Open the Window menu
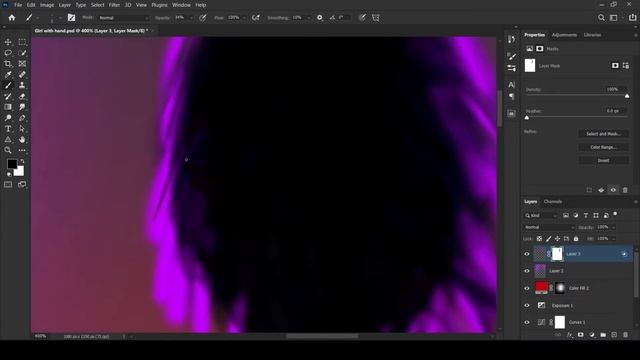This screenshot has height=360, width=640. click(181, 5)
